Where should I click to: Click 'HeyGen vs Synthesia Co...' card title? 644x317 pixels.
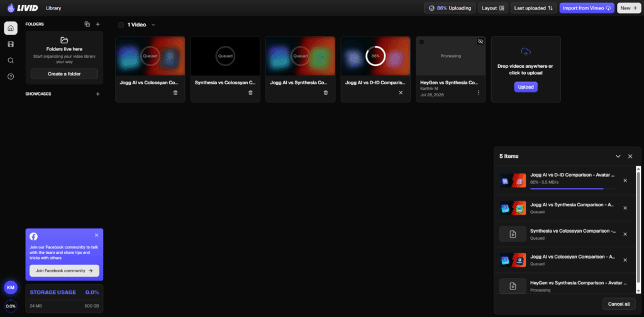449,82
